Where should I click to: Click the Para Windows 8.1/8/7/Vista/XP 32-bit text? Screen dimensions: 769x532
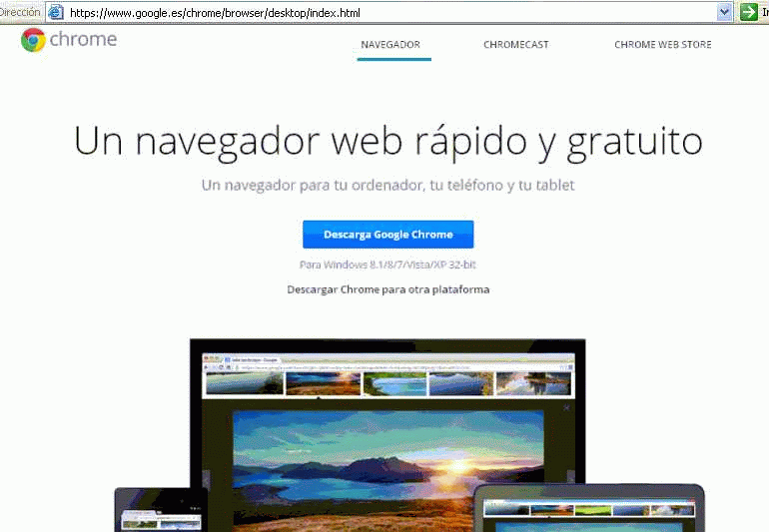(387, 265)
